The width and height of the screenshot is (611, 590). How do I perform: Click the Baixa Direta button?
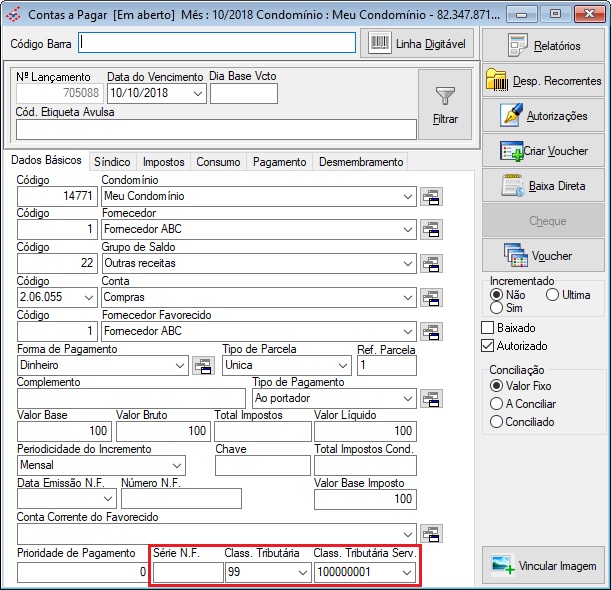tap(544, 186)
